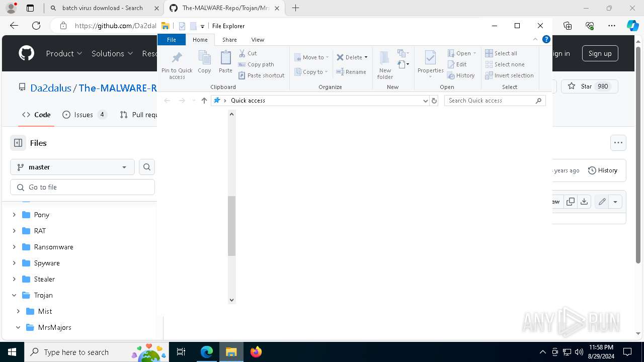The image size is (644, 362).
Task: Click the file tree search icon
Action: (147, 167)
